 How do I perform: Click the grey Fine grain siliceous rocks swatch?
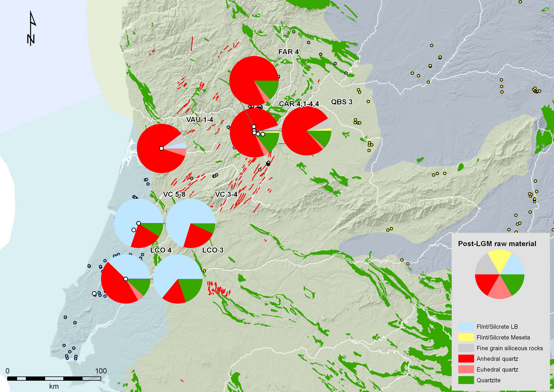[x=466, y=348]
